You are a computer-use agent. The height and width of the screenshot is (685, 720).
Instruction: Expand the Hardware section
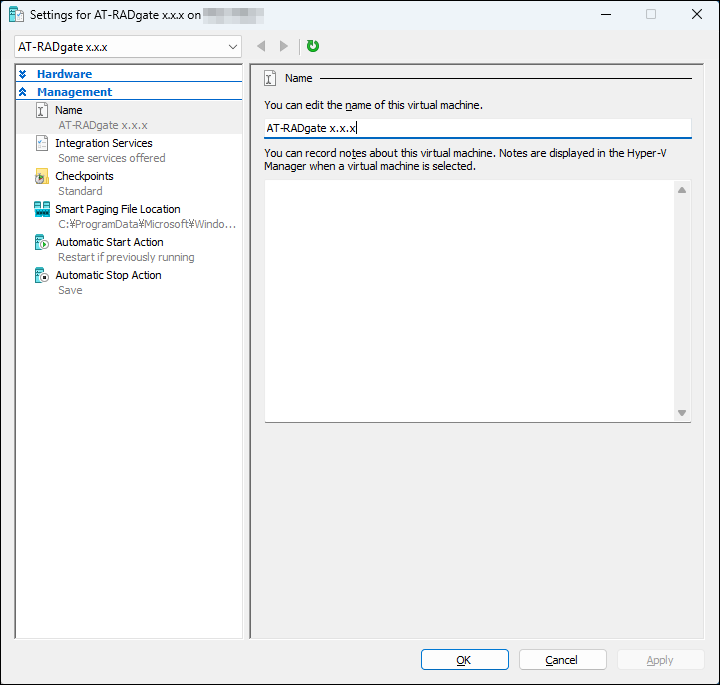point(64,74)
